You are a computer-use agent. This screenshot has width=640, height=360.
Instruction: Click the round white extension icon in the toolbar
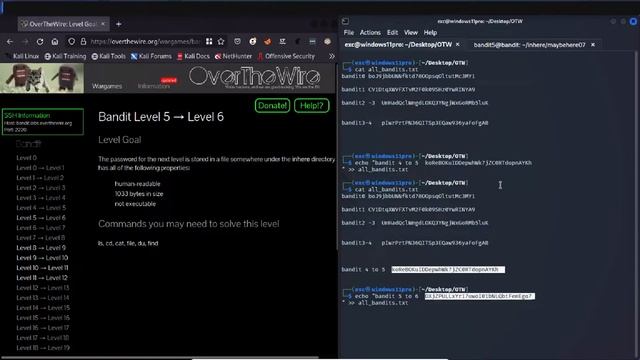coord(253,41)
